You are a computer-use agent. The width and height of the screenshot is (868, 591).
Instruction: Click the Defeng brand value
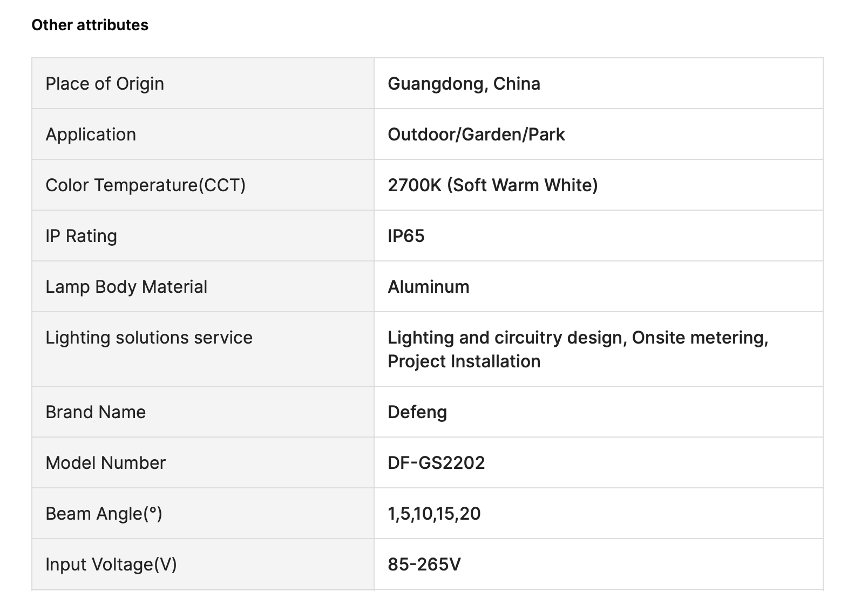point(417,412)
